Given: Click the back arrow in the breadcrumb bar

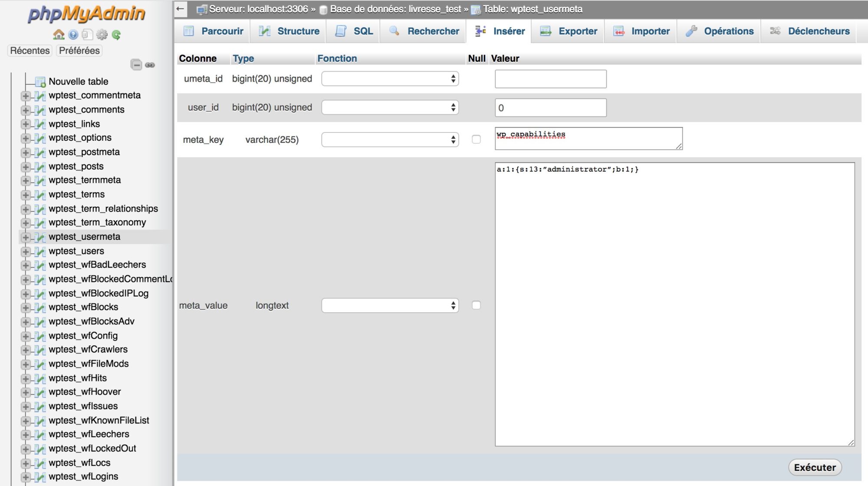Looking at the screenshot, I should click(181, 9).
